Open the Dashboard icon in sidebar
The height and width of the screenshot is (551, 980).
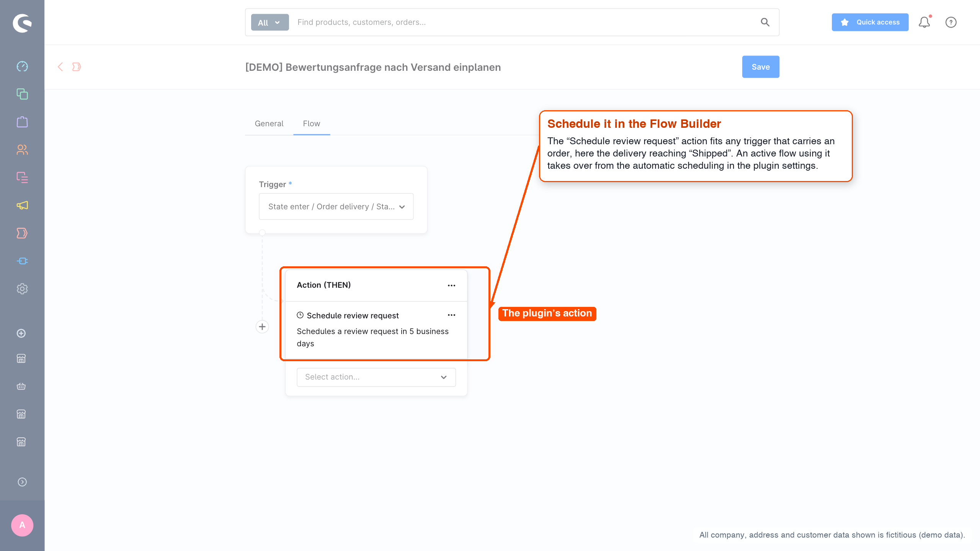coord(22,66)
